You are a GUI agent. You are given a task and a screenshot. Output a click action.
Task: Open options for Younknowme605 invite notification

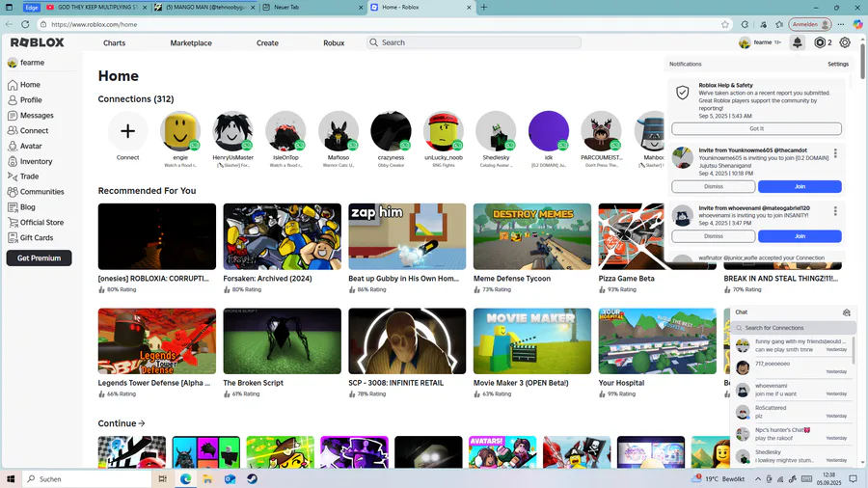pos(835,153)
